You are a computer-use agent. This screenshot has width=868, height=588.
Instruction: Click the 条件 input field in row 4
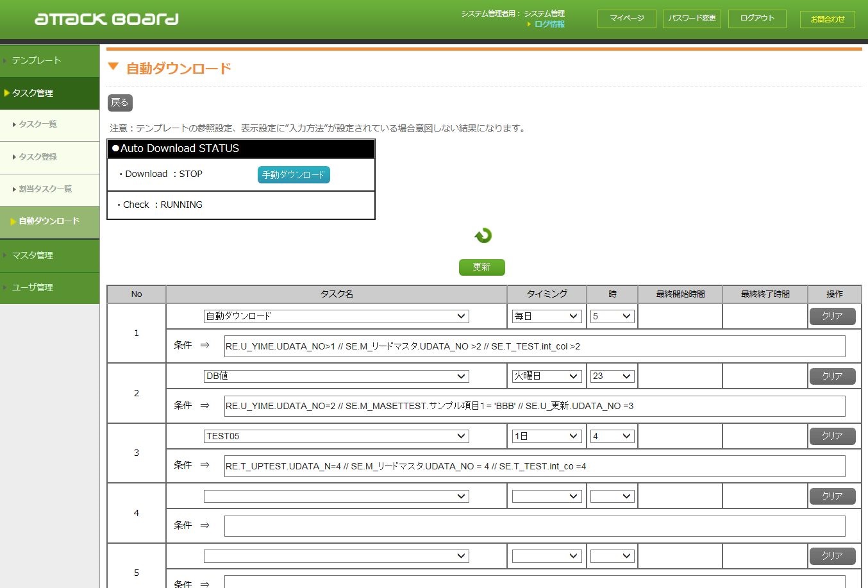pyautogui.click(x=535, y=526)
